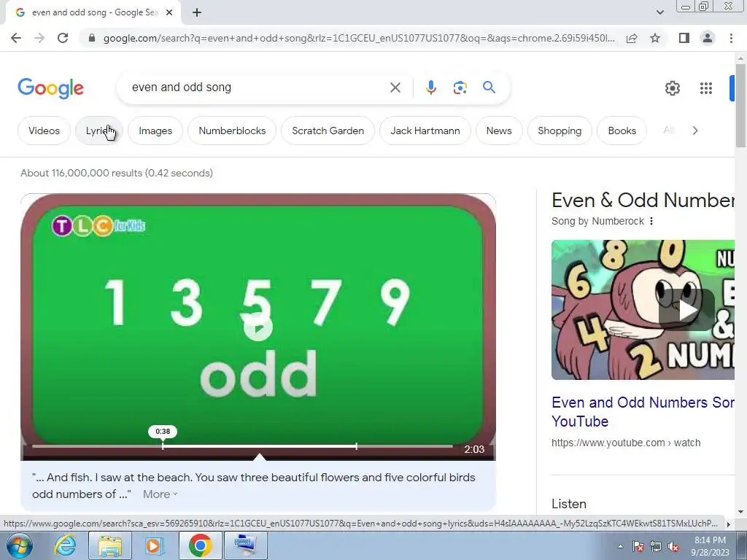Screen dimensions: 747x560
Task: Play the Numberock owl video thumbnail
Action: (686, 310)
